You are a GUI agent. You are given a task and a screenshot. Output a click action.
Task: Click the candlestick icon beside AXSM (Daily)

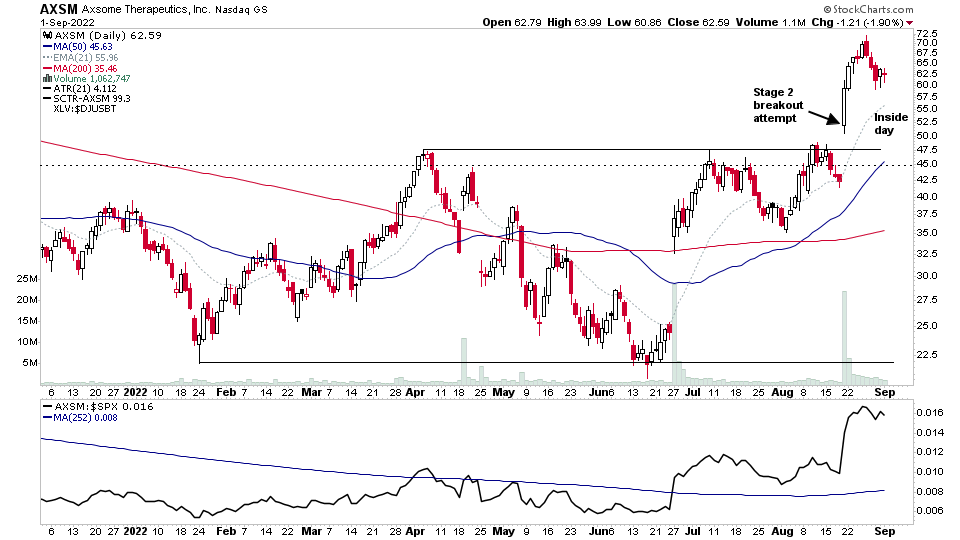click(47, 36)
